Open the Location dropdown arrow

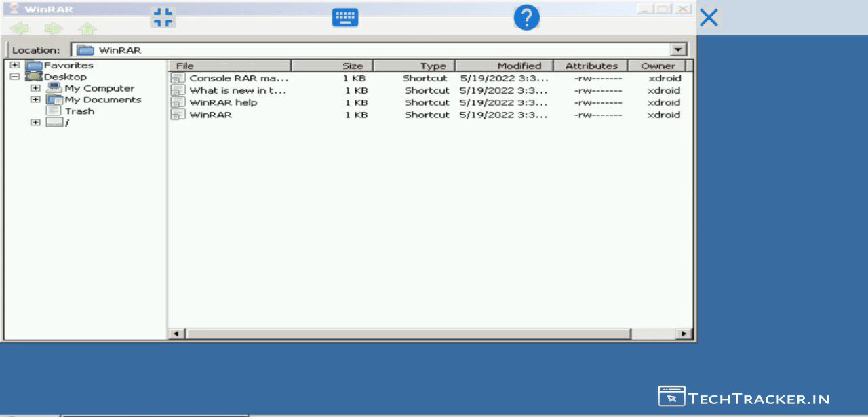pos(677,49)
